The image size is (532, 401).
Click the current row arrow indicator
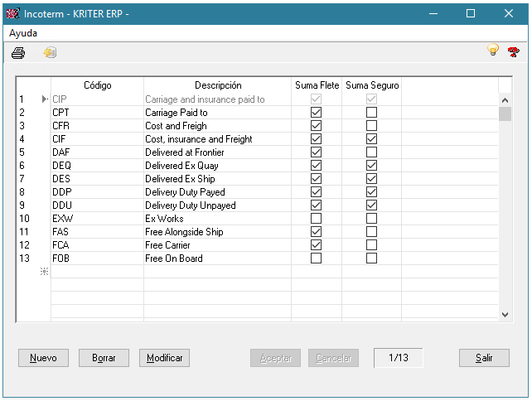(45, 99)
